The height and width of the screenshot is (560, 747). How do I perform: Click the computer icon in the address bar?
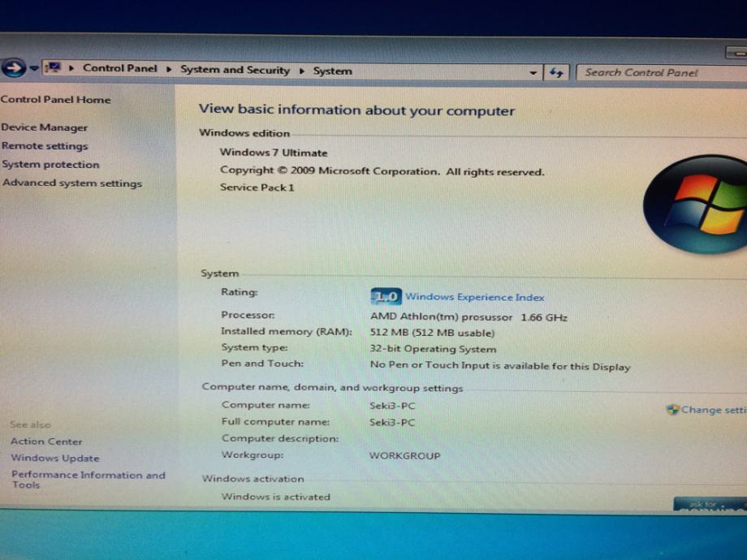tap(53, 67)
